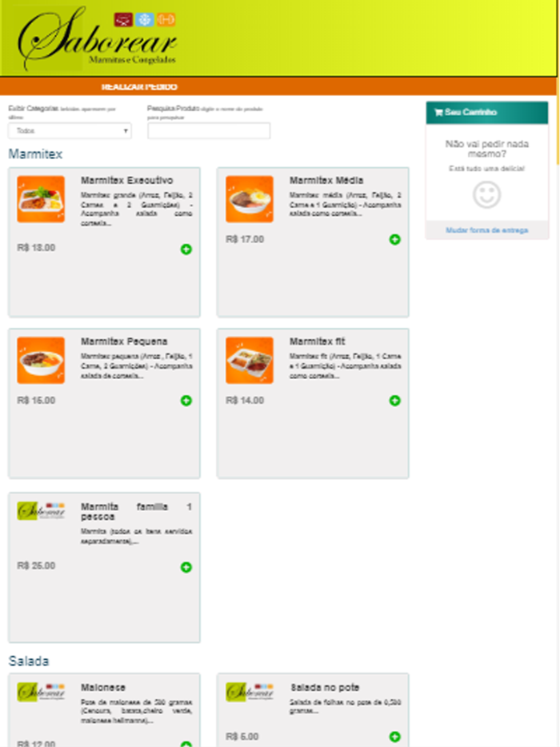This screenshot has height=747, width=560.
Task: Click the R$ 25.00 price
Action: (x=36, y=565)
